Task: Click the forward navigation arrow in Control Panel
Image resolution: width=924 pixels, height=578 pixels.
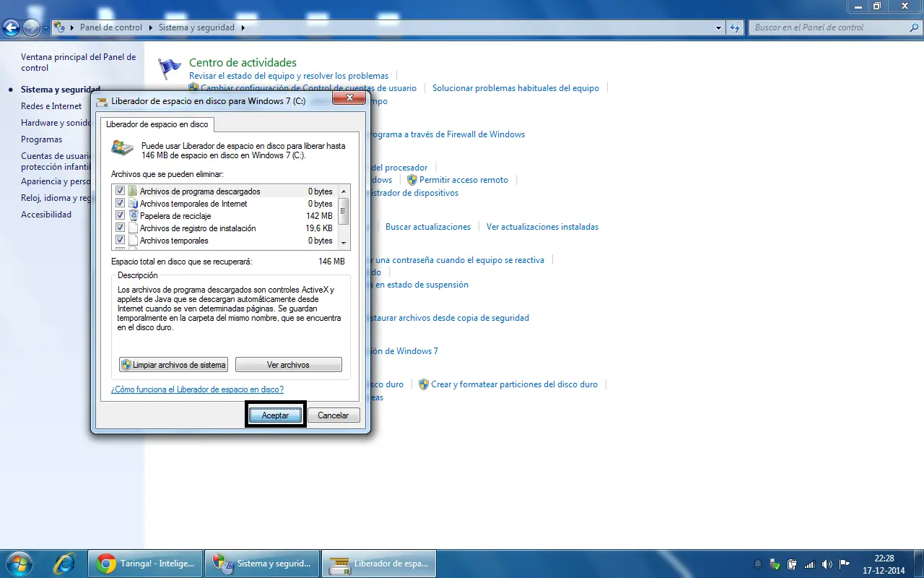Action: coord(31,27)
